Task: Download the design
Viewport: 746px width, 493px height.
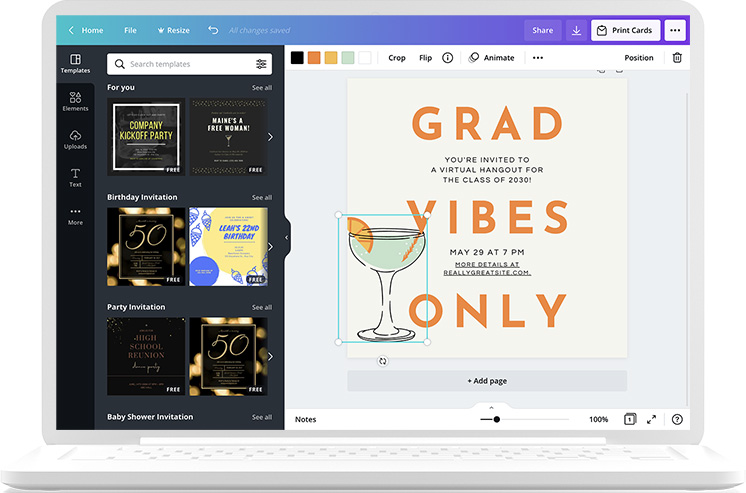Action: [x=576, y=30]
